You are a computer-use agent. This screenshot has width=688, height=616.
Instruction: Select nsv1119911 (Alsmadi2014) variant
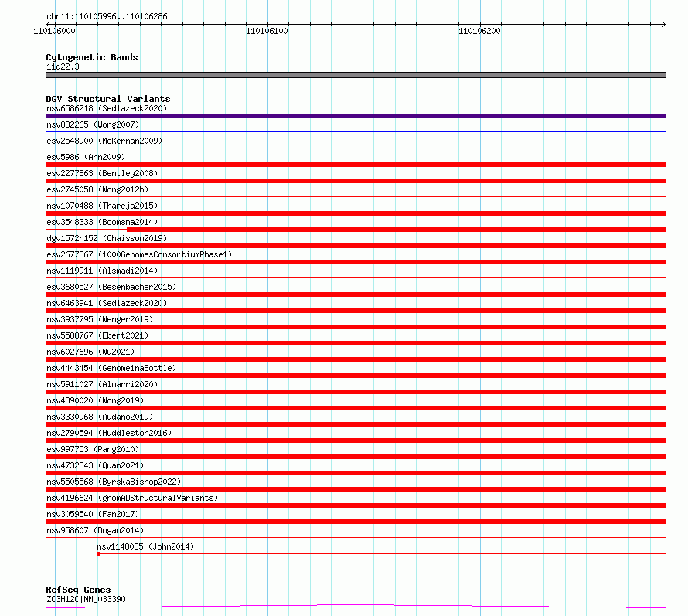pos(102,271)
